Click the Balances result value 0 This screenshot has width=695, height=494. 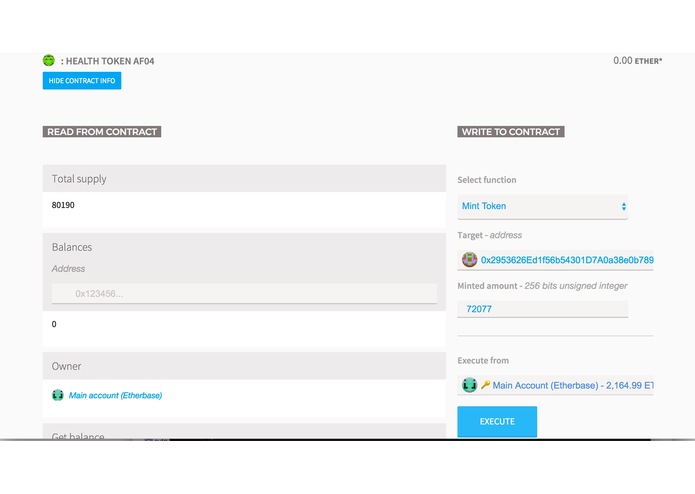54,324
